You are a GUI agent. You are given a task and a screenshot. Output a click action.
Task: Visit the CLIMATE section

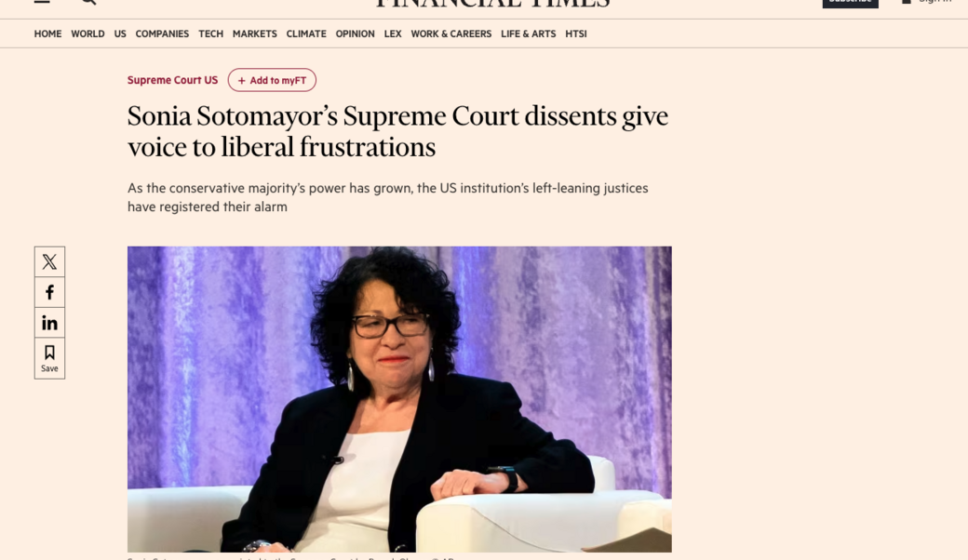pos(305,33)
